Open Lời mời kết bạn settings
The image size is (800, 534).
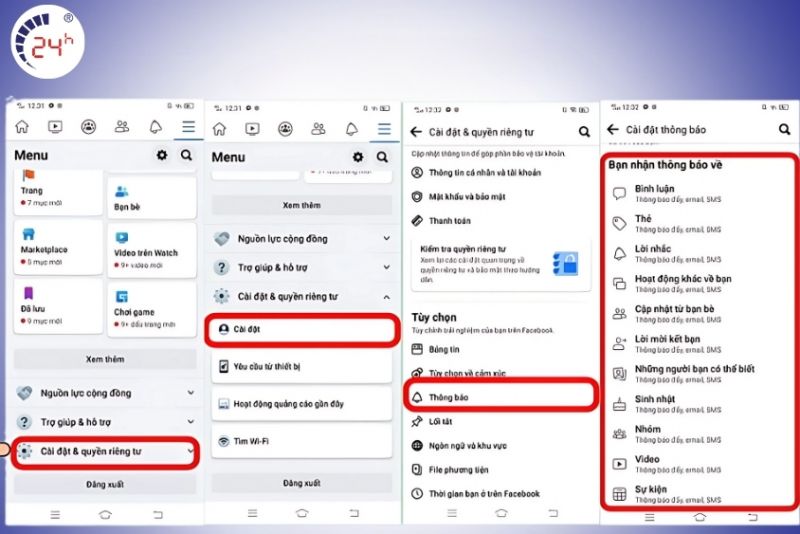(699, 344)
